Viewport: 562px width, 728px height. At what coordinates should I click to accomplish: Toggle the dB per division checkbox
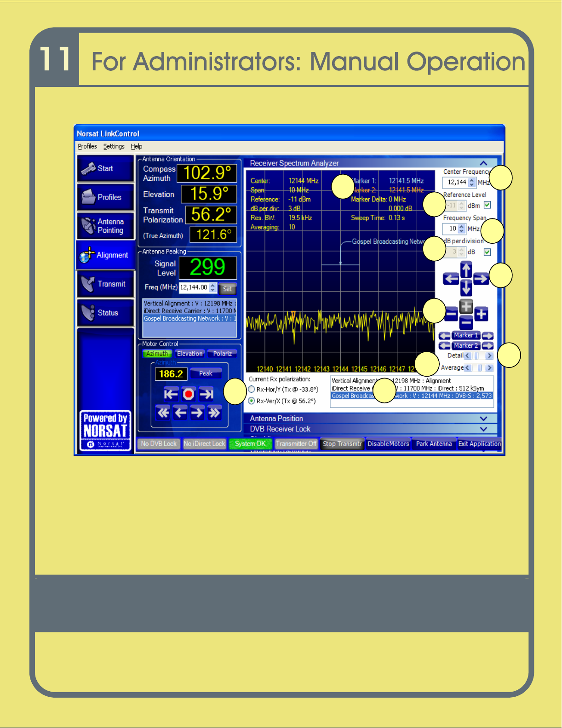[x=487, y=252]
